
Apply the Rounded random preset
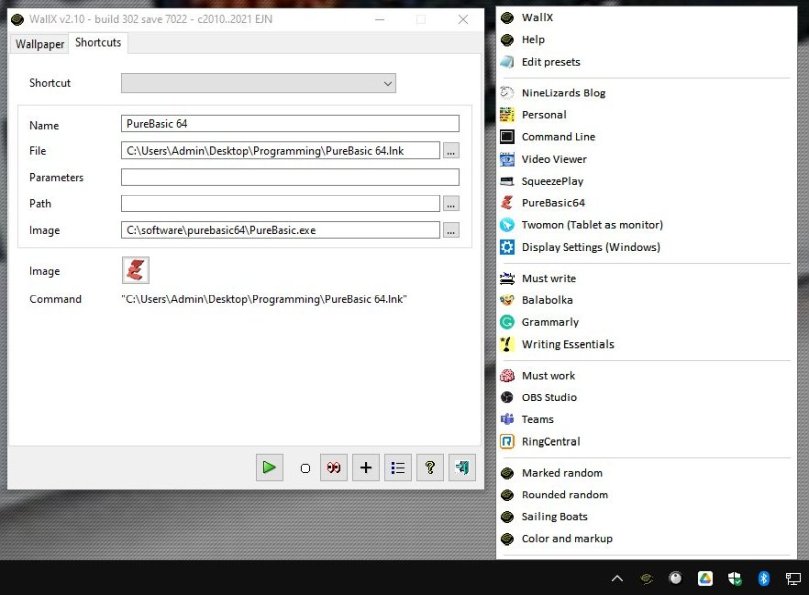(646, 495)
